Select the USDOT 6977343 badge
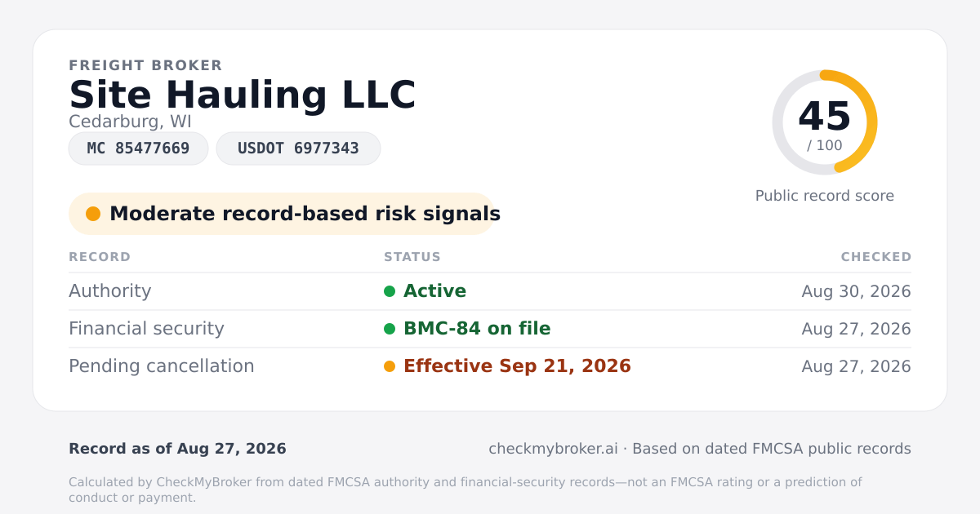Screen dimensions: 980x514 coord(298,148)
